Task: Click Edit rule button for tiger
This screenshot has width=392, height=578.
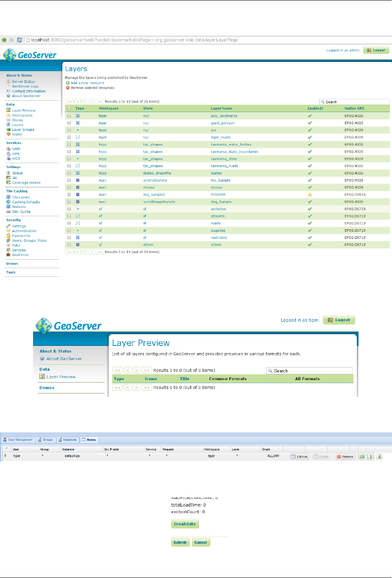Action: pos(300,456)
